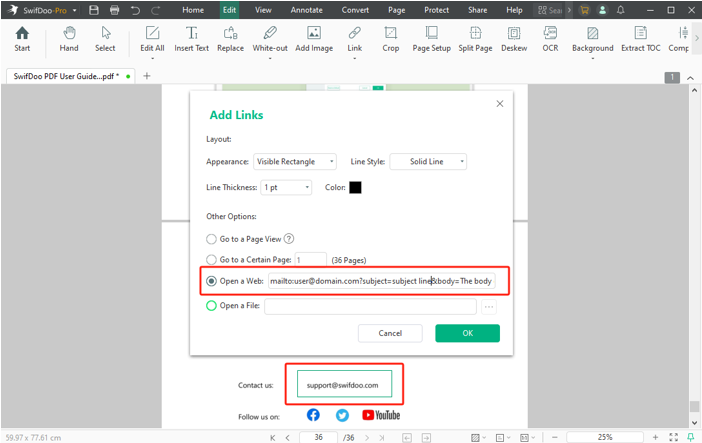Pick the Insert Text tool
702x443 pixels.
coord(192,39)
